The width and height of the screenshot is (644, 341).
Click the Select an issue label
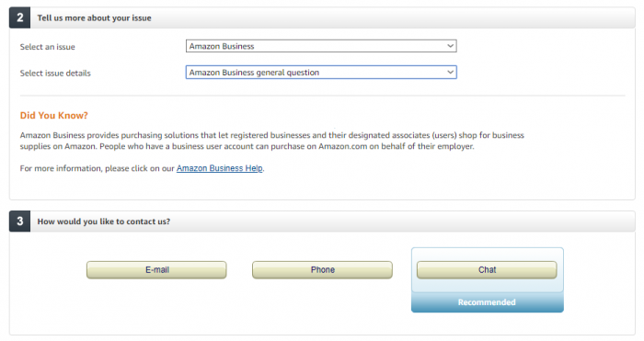(47, 47)
